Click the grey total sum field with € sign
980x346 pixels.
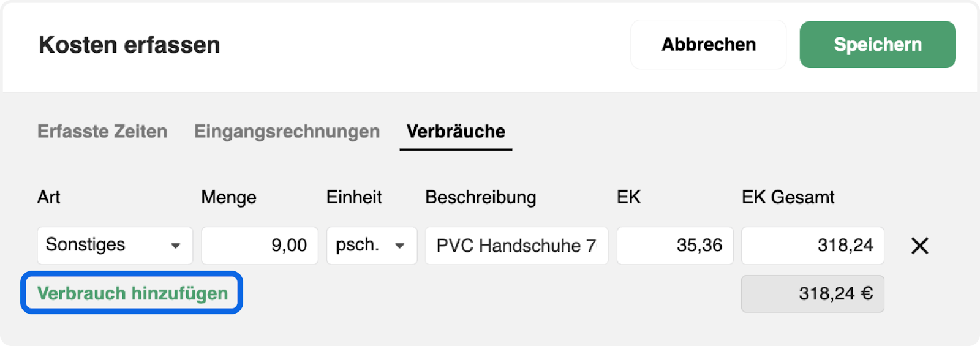click(813, 294)
